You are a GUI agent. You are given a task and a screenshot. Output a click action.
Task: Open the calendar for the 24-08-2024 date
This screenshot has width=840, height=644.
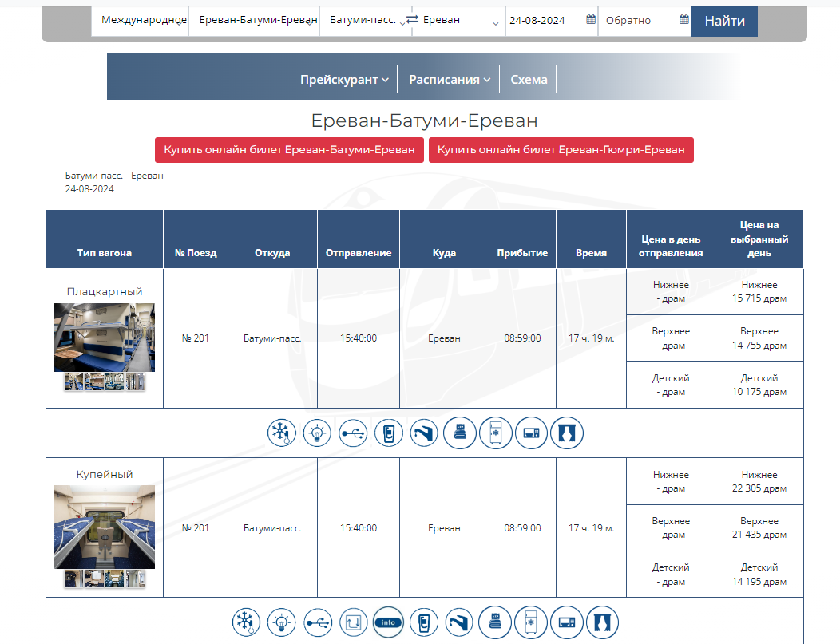tap(590, 20)
